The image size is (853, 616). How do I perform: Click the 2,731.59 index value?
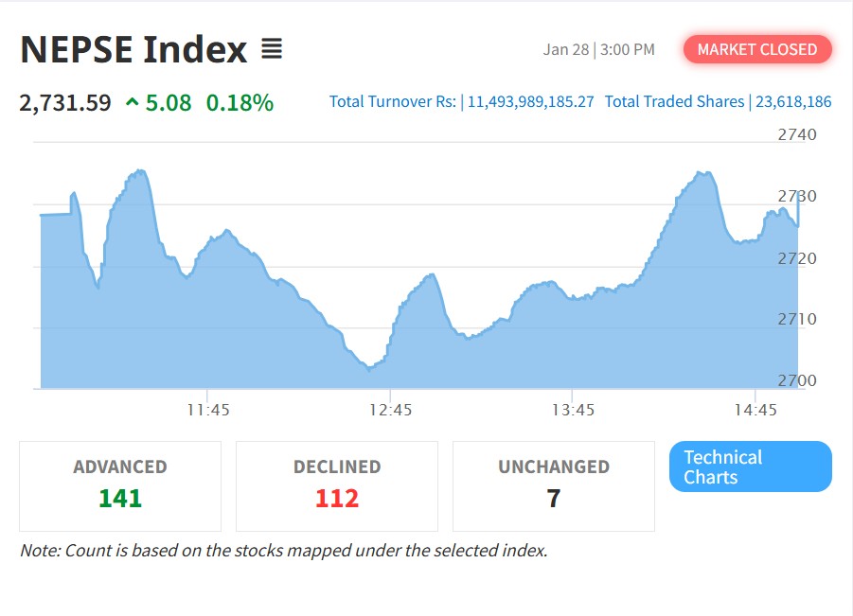pyautogui.click(x=65, y=102)
